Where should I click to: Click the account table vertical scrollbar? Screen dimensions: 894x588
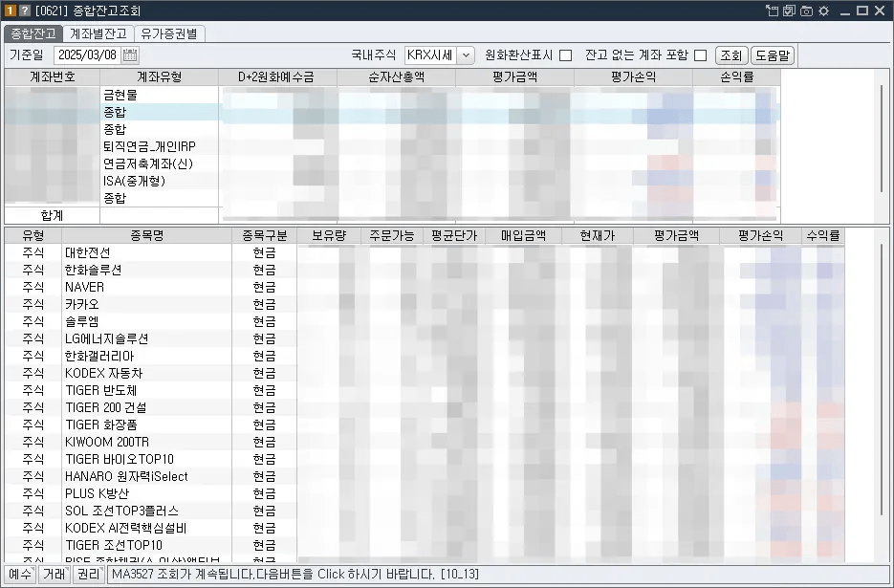882,139
